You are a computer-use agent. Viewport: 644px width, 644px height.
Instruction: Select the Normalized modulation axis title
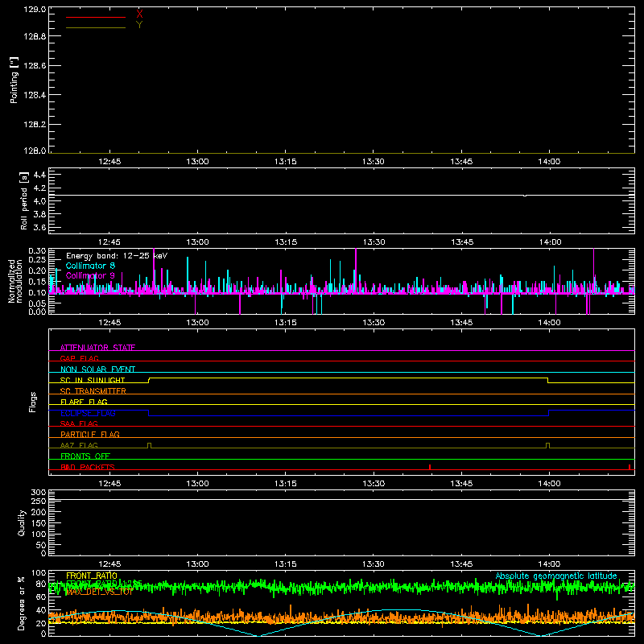tap(14, 281)
